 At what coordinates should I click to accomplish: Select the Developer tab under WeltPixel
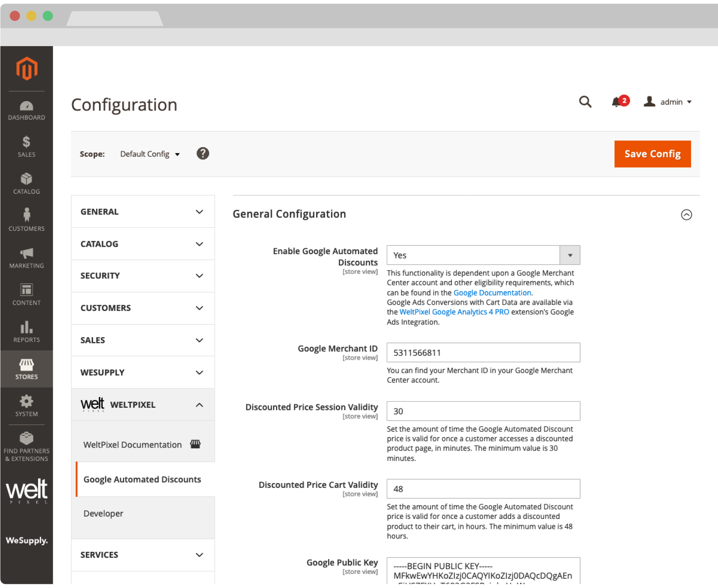[103, 514]
